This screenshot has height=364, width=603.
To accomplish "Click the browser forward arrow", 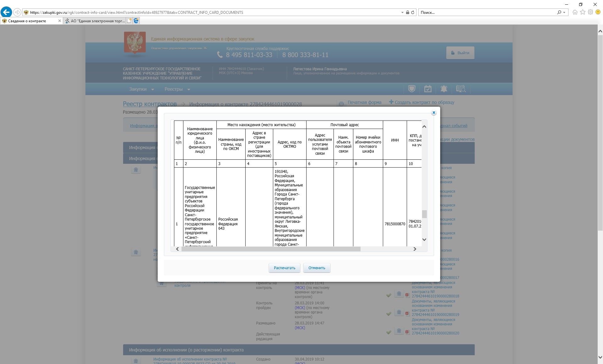I will pyautogui.click(x=17, y=12).
